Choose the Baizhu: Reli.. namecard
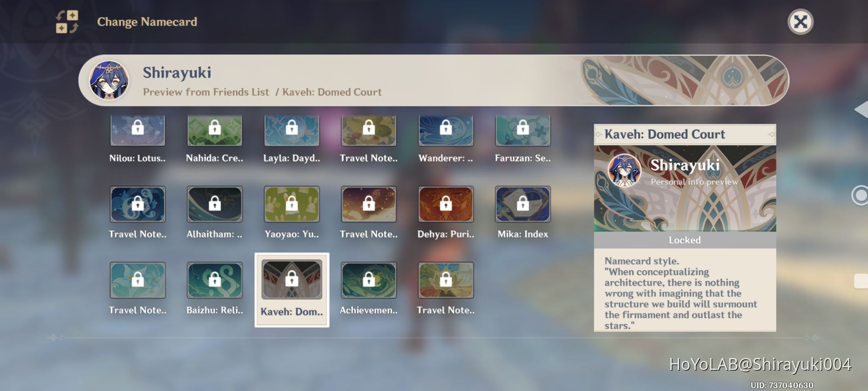This screenshot has width=868, height=391. tap(214, 280)
